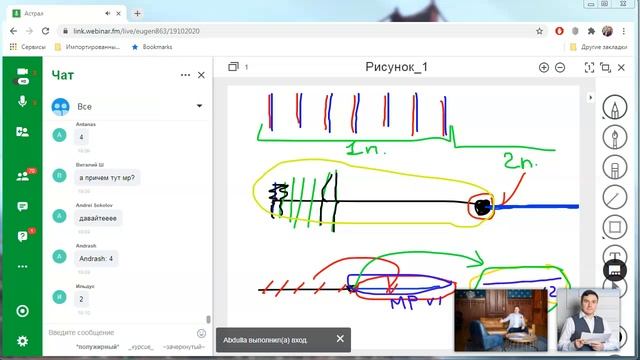
Task: Select the eraser tool
Action: pos(615,167)
